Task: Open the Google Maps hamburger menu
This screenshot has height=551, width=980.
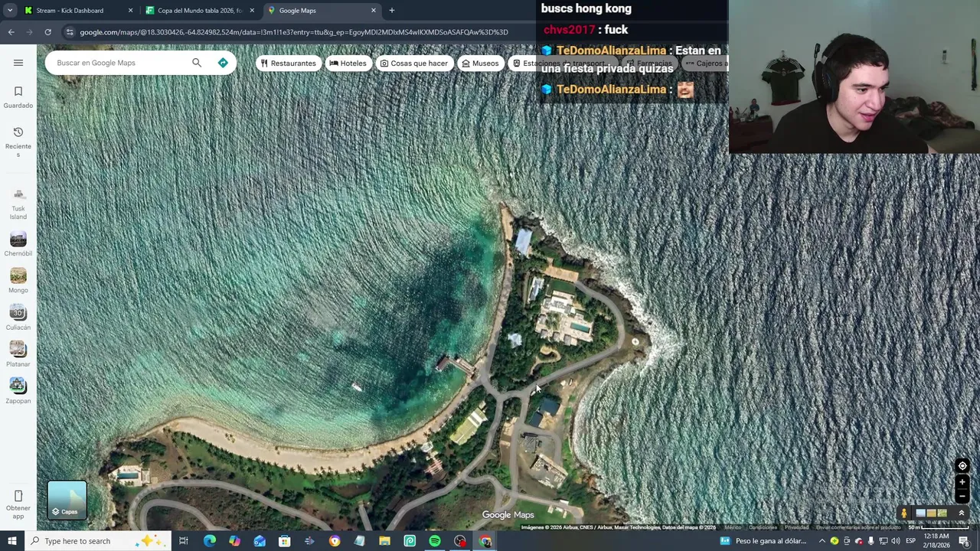Action: coord(18,63)
